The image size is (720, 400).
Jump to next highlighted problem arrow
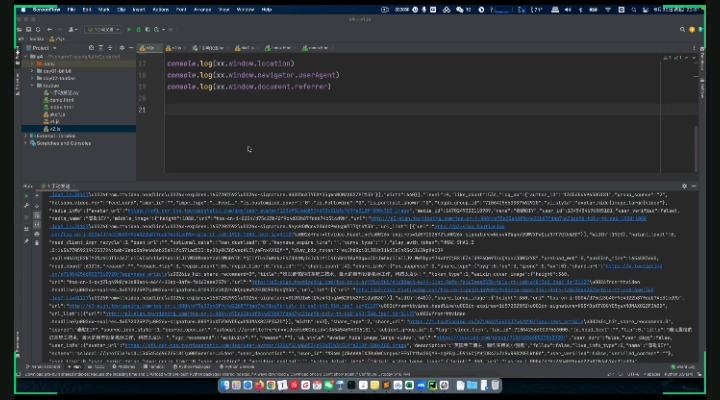(x=694, y=58)
